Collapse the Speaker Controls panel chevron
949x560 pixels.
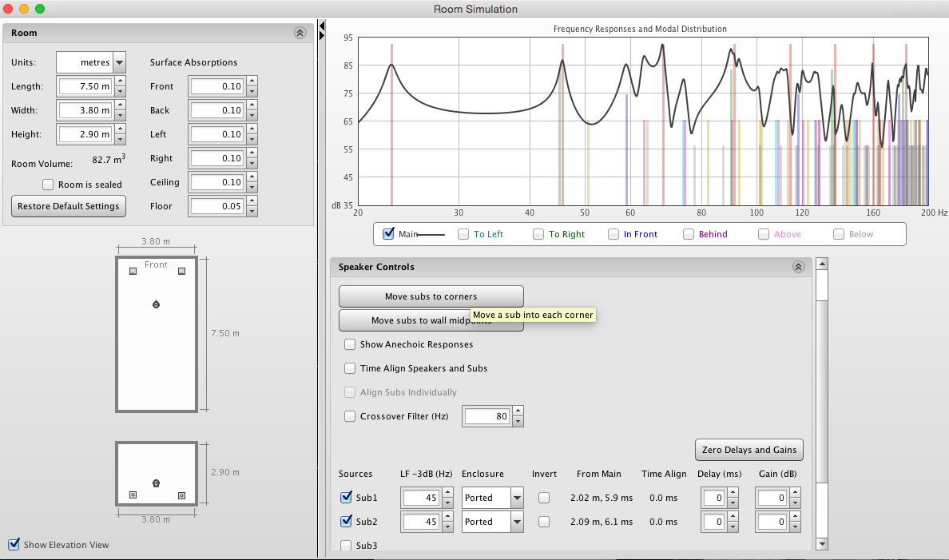point(798,268)
